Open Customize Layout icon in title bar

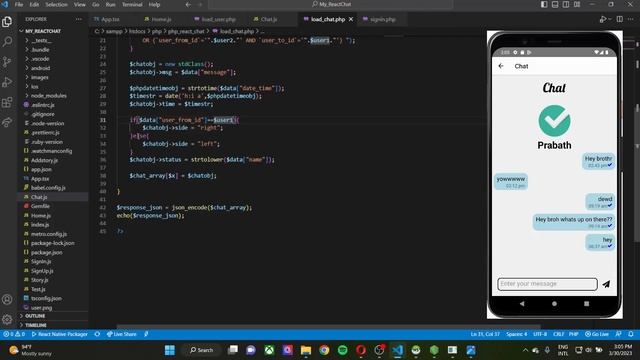[x=577, y=4]
